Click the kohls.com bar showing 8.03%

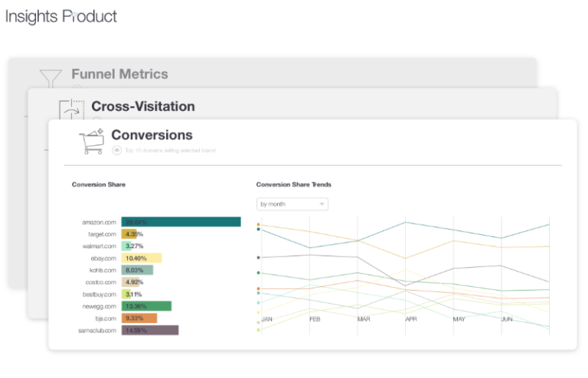(137, 270)
